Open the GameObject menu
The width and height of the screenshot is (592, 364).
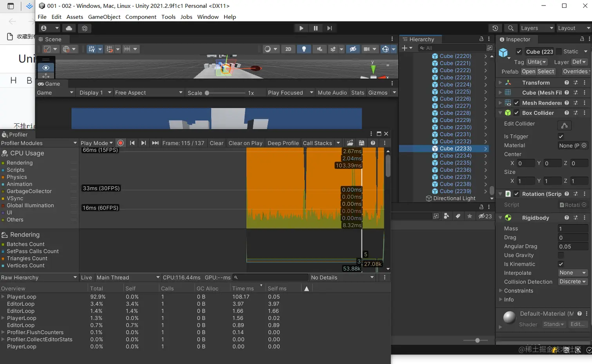(x=104, y=17)
